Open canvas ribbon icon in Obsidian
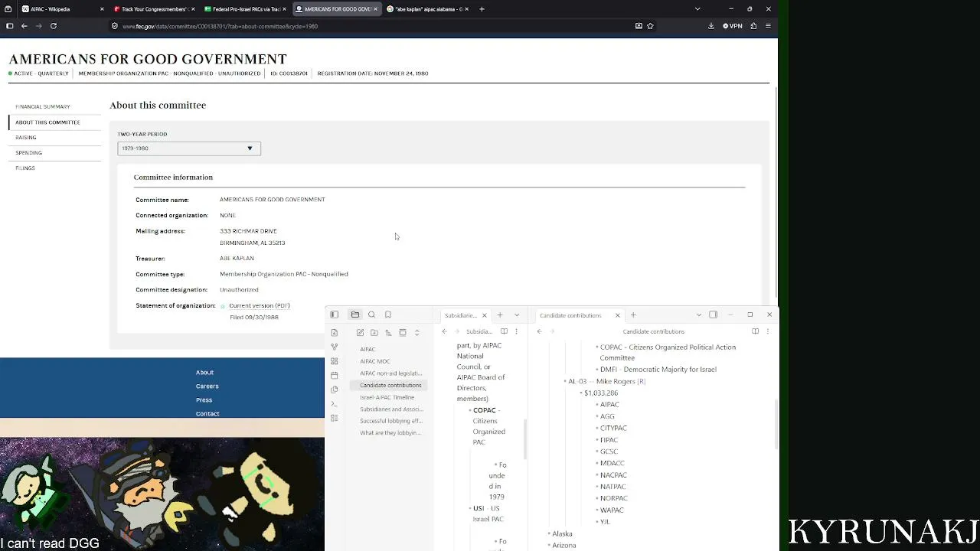This screenshot has height=551, width=980. 335,361
